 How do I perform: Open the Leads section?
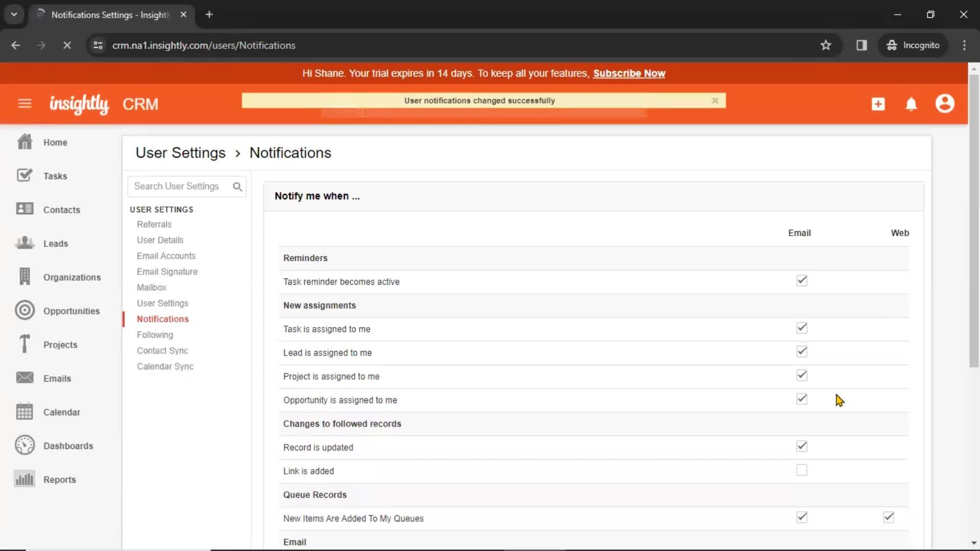[55, 243]
